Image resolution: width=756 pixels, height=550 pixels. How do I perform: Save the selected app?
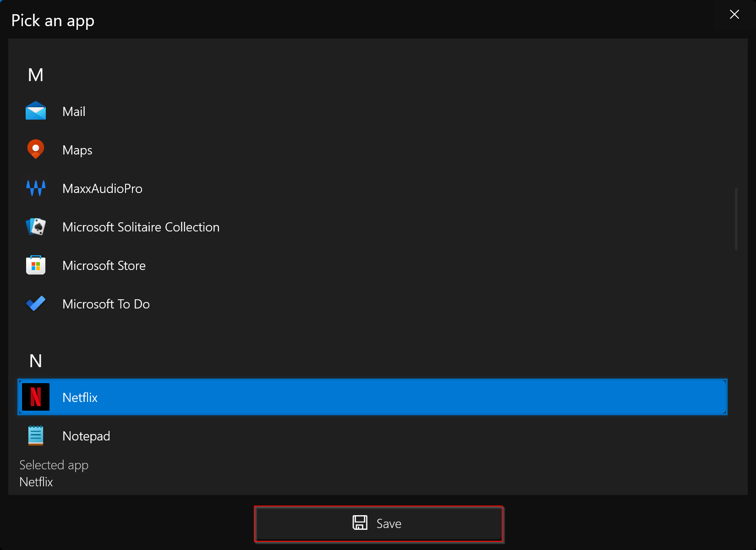378,523
